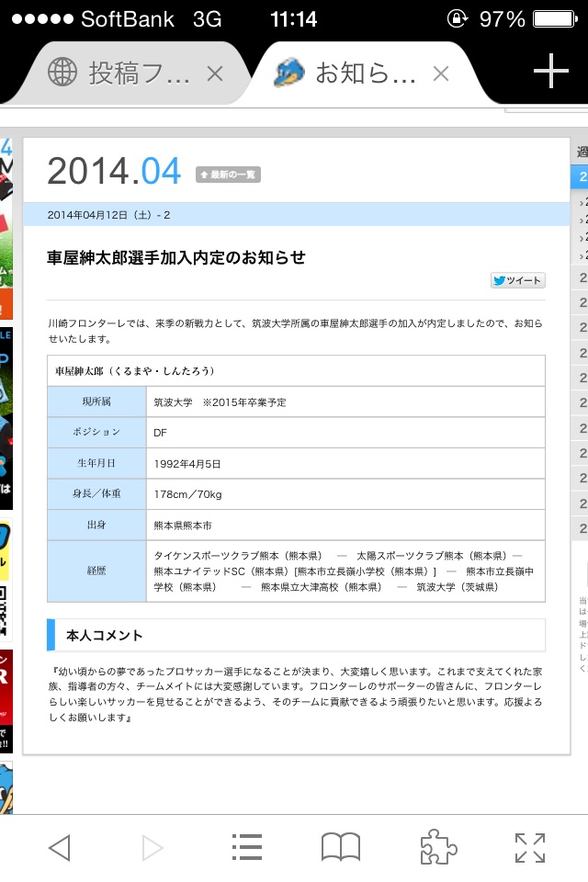Screen dimensions: 588x882
Task: Switch to the 投稿フ... tab
Action: pyautogui.click(x=138, y=73)
